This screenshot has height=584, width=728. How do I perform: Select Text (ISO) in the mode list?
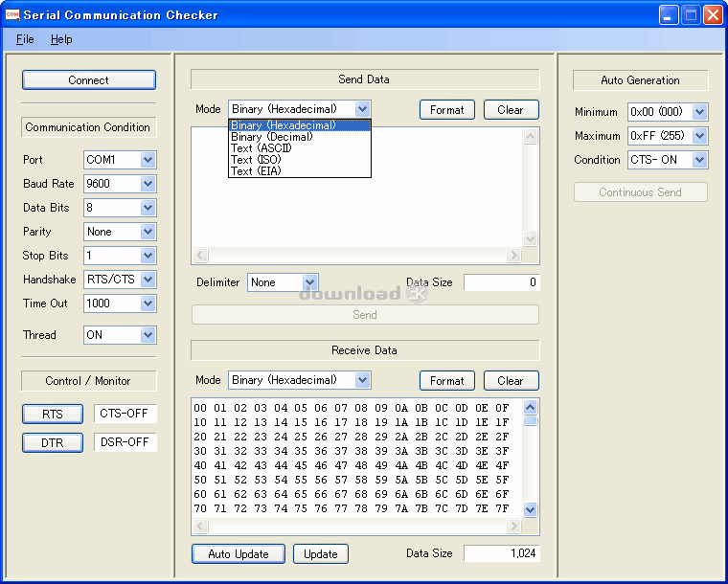pyautogui.click(x=300, y=160)
